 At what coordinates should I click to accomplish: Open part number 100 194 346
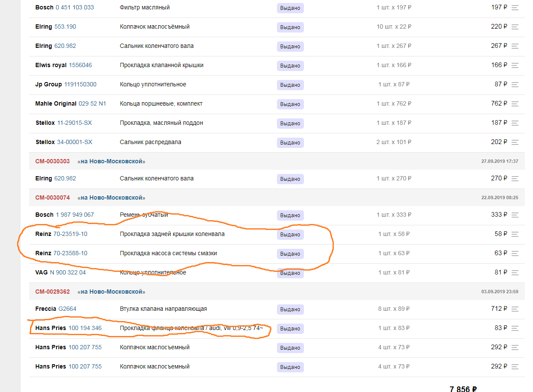pos(85,328)
